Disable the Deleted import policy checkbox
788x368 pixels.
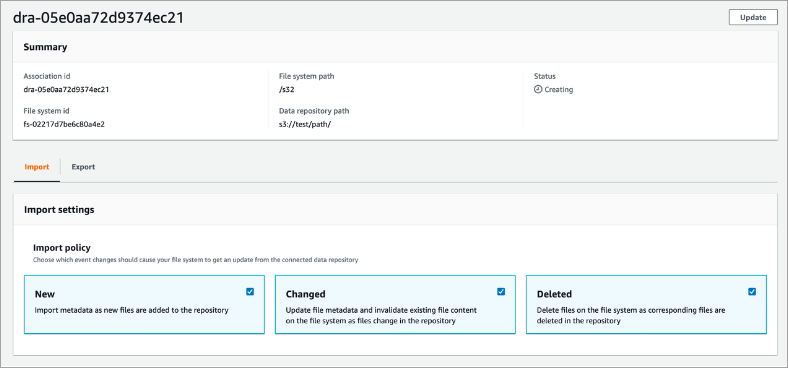[752, 292]
